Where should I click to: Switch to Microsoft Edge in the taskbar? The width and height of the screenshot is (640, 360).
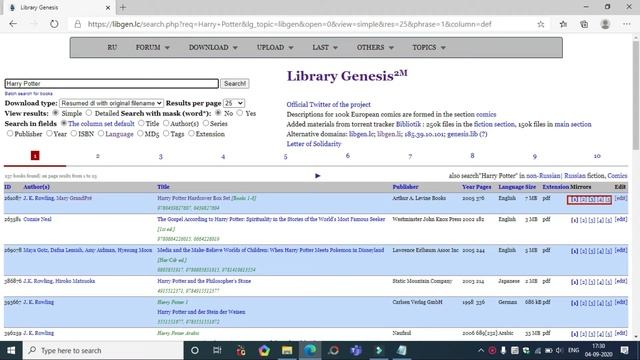point(310,351)
